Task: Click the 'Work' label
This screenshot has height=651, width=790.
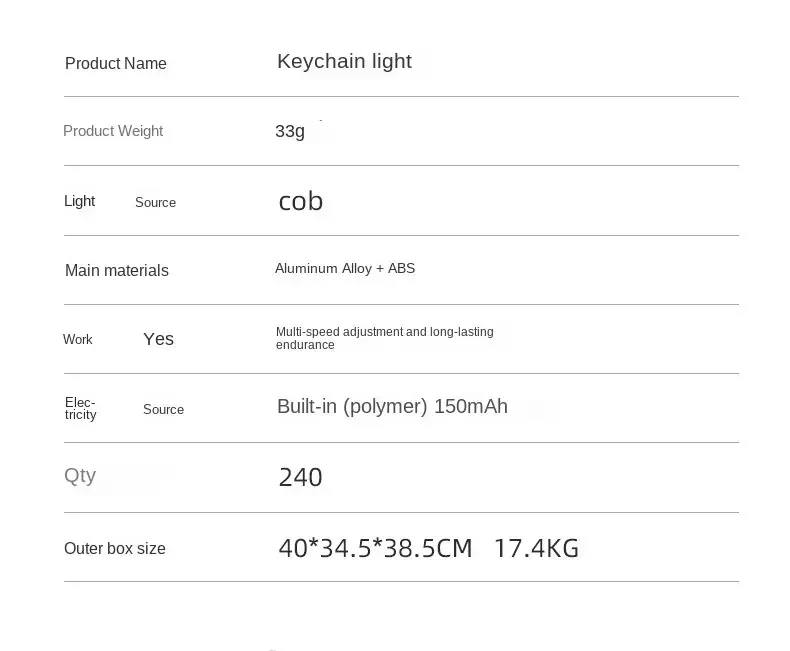Action: (78, 340)
